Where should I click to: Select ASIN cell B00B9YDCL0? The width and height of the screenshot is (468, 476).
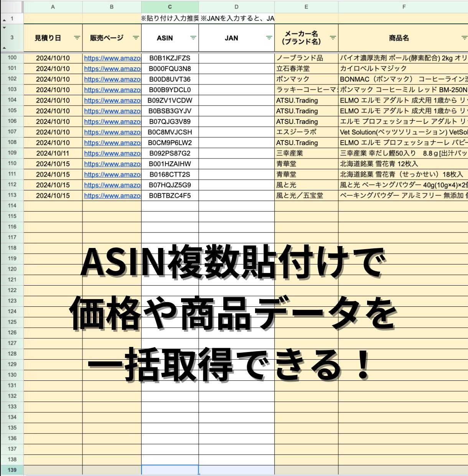(x=170, y=90)
